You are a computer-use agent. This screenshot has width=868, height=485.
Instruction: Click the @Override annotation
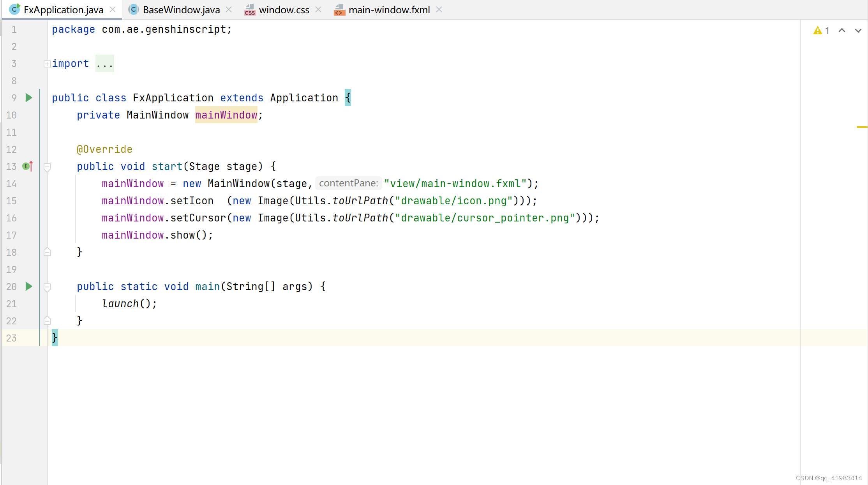pos(104,149)
